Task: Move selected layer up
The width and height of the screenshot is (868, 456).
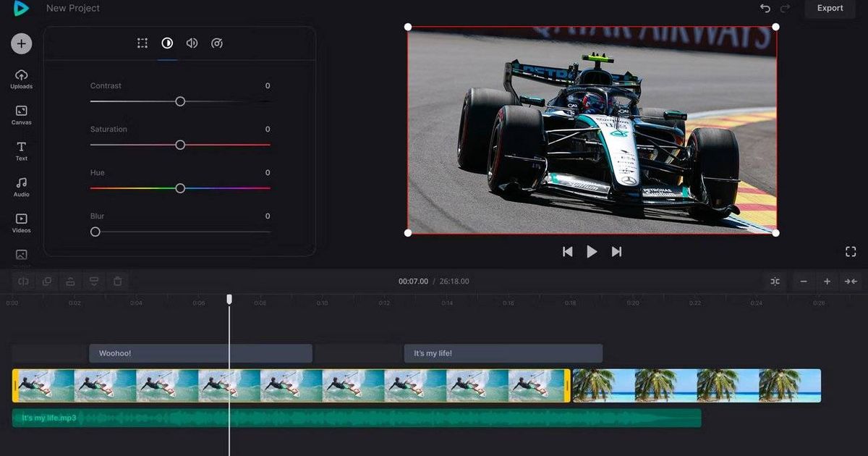Action: click(70, 281)
